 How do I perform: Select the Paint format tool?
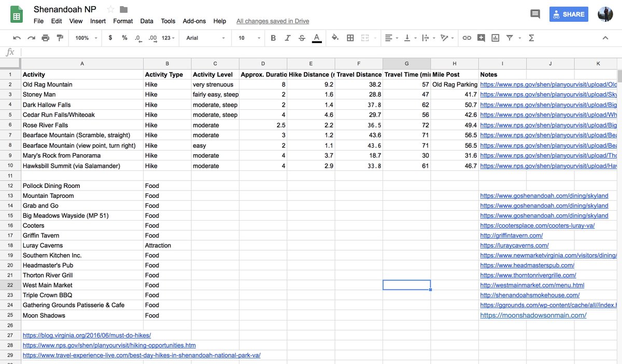point(60,38)
